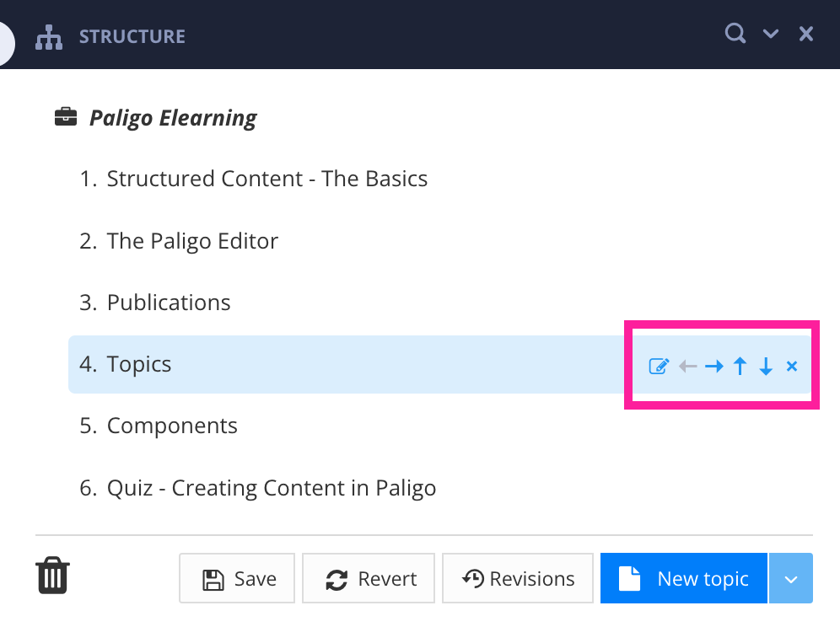Move Topics up with the up arrow icon
The image size is (840, 627).
(740, 365)
